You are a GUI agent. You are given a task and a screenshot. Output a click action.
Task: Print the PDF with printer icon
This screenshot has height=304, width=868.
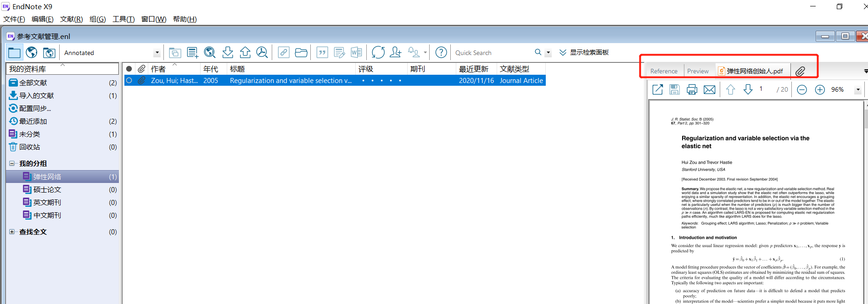pos(692,89)
